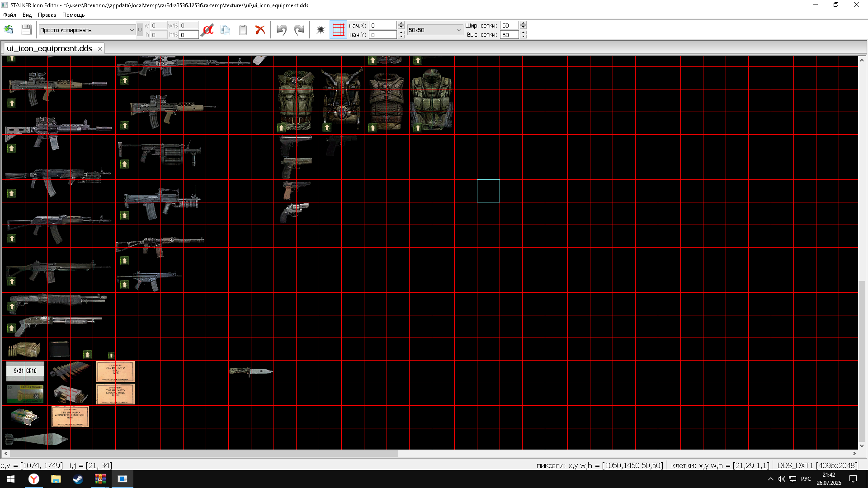The height and width of the screenshot is (488, 868).
Task: Open WinRAR from the taskbar
Action: [100, 479]
